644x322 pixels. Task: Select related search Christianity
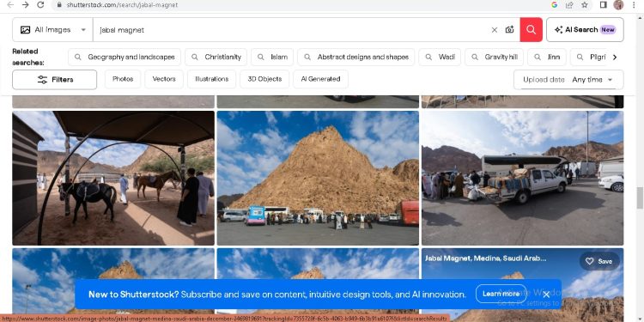(x=216, y=57)
